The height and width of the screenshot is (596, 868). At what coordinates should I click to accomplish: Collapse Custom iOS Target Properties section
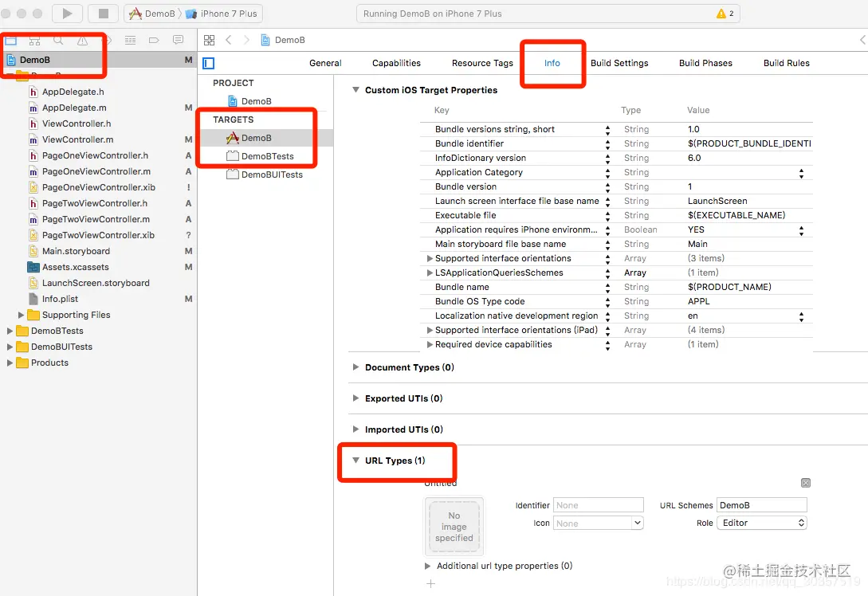coord(356,90)
